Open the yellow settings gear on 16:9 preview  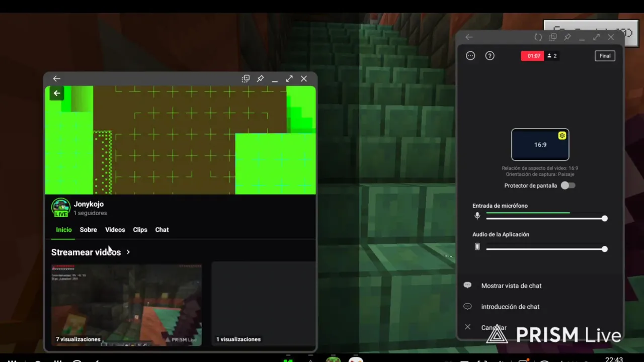pyautogui.click(x=562, y=136)
